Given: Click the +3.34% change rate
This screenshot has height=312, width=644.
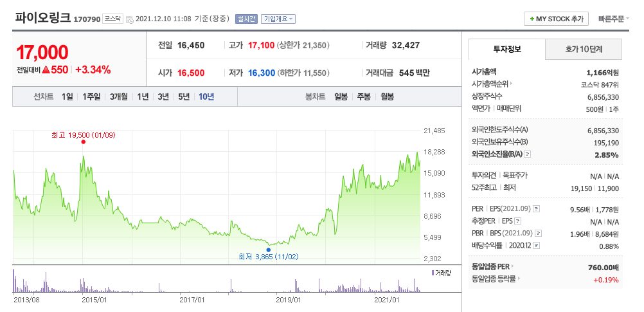Looking at the screenshot, I should pos(93,70).
